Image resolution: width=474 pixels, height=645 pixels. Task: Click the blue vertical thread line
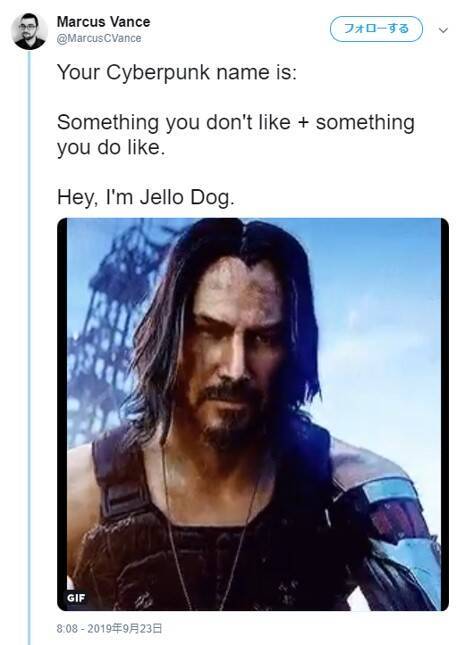[x=29, y=348]
